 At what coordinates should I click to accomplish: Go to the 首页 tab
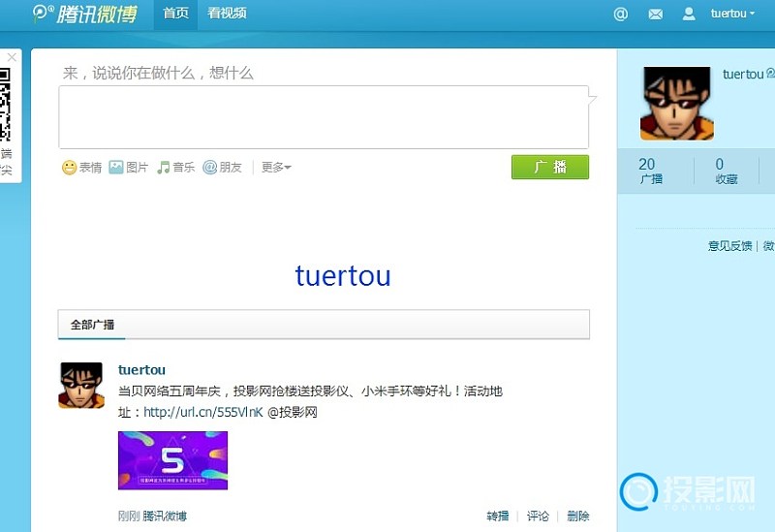coord(175,14)
